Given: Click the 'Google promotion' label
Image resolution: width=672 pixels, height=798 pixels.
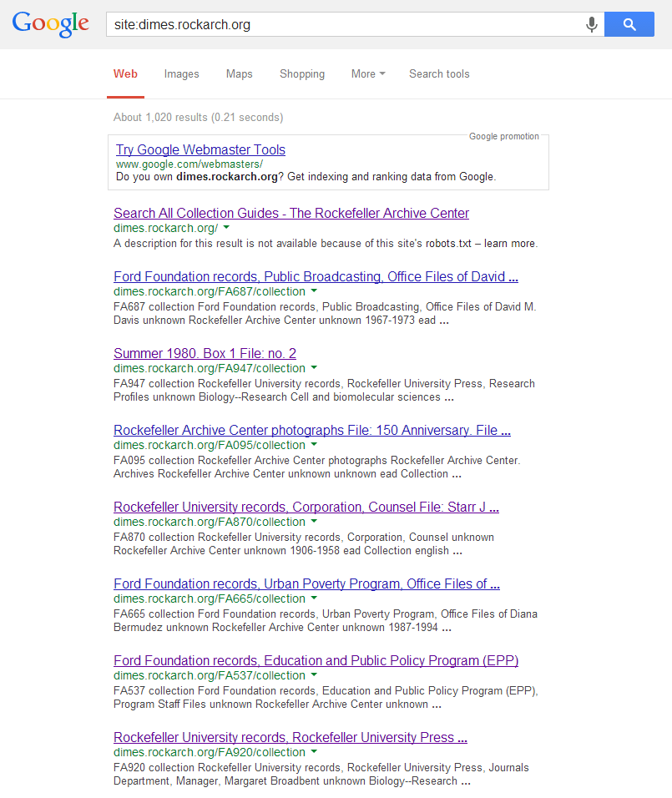Looking at the screenshot, I should point(504,136).
